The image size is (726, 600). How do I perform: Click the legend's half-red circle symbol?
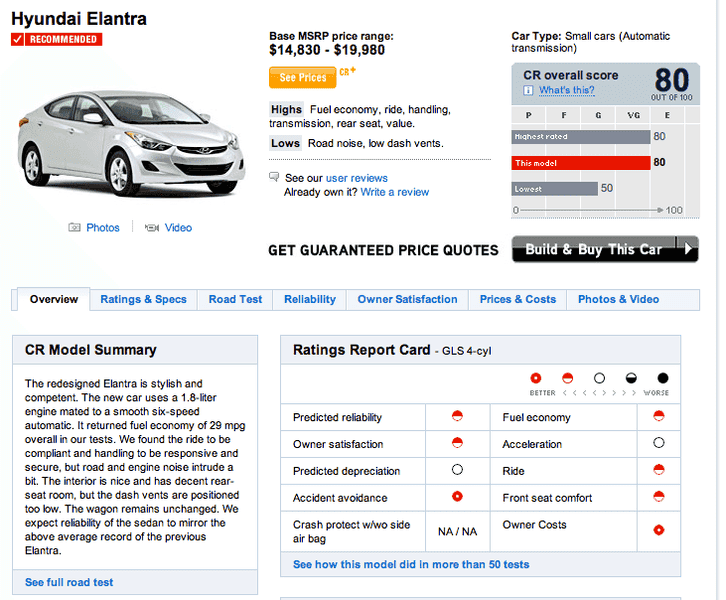click(568, 378)
